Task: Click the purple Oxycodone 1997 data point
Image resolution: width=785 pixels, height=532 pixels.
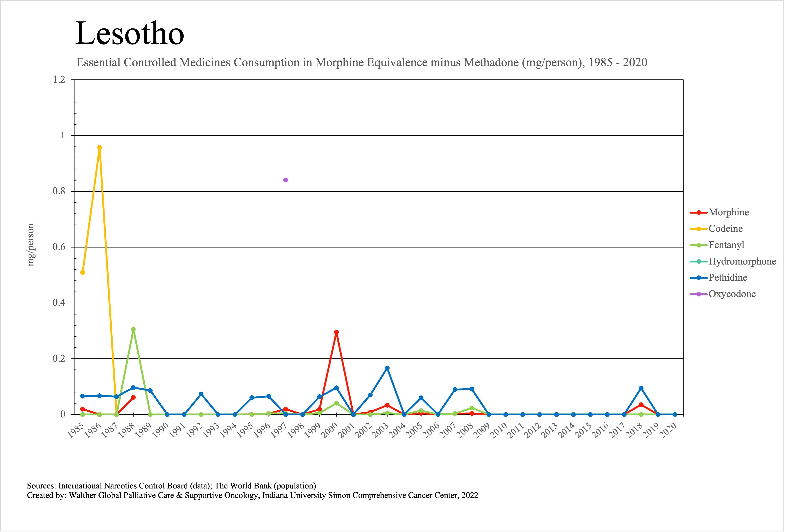Action: pos(285,180)
